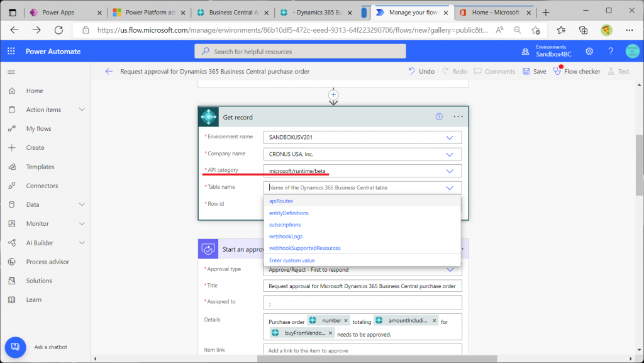The height and width of the screenshot is (363, 644).
Task: Open browser settings and more menu
Action: pos(629,30)
